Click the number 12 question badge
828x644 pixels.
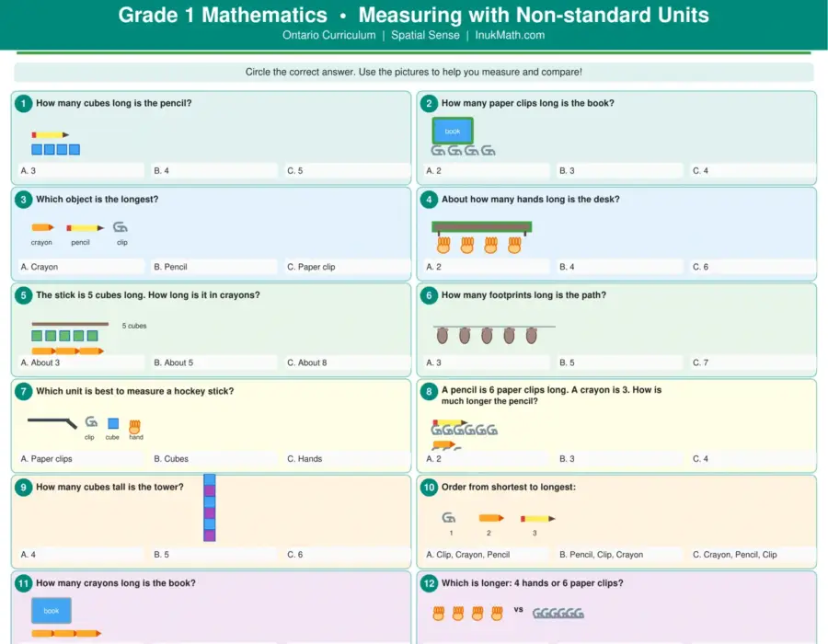429,583
